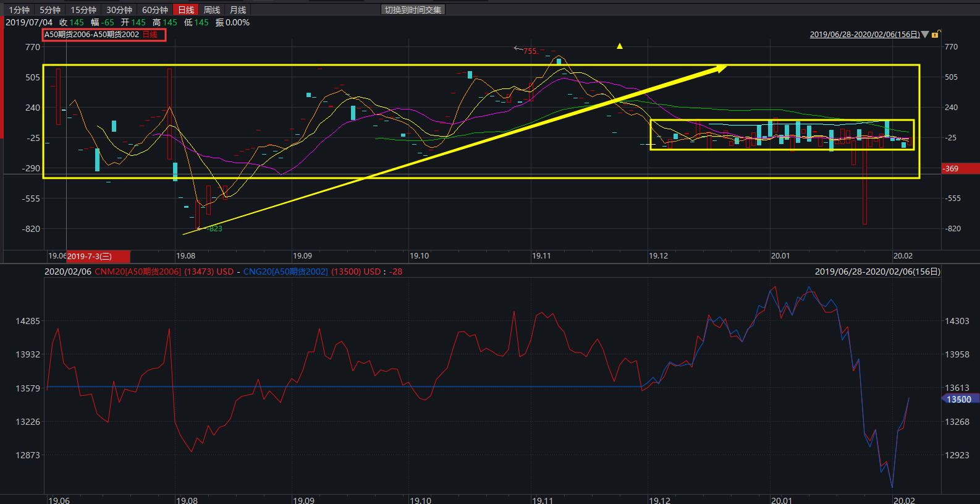The image size is (980, 504).
Task: Click the 2019/06/28-2020/02/06 date range link
Action: (x=864, y=35)
